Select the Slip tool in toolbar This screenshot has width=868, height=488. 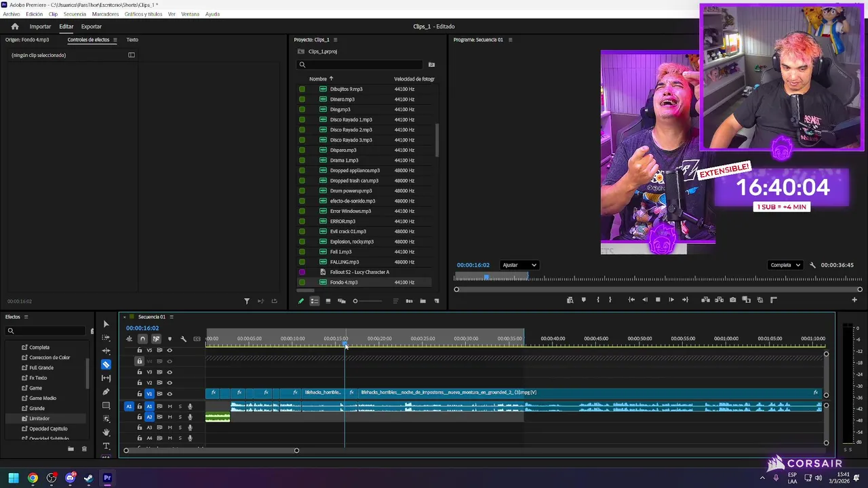tap(106, 378)
